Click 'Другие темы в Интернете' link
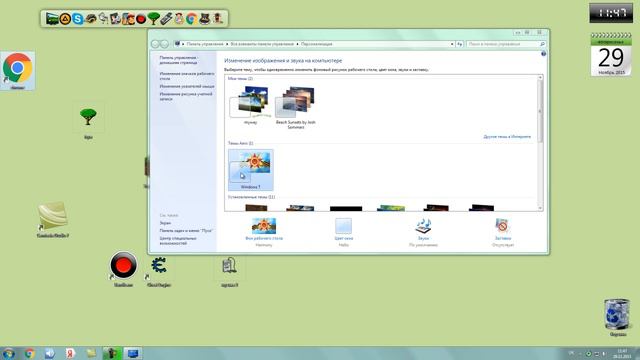640x360 pixels. coord(507,137)
